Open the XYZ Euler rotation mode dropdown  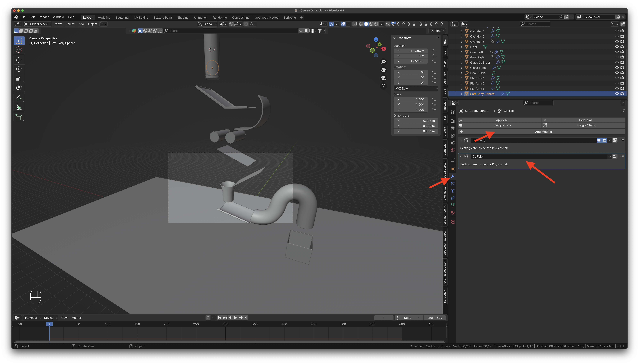point(416,88)
